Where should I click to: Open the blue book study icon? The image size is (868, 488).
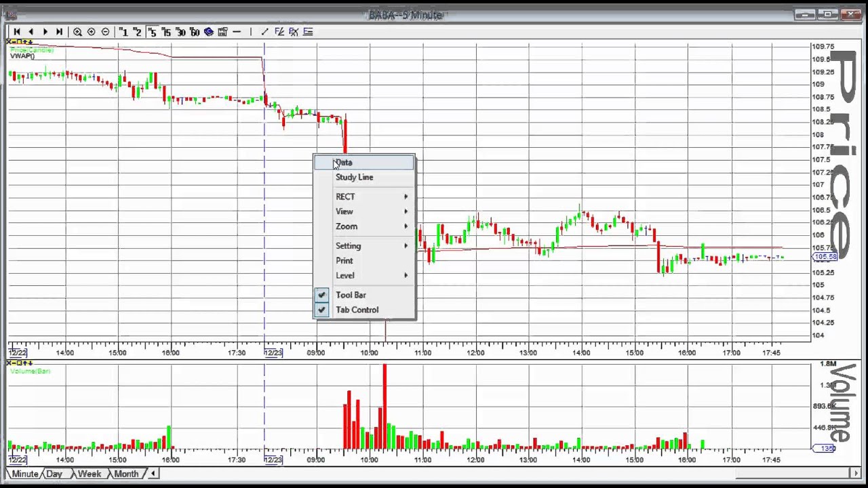(x=209, y=32)
